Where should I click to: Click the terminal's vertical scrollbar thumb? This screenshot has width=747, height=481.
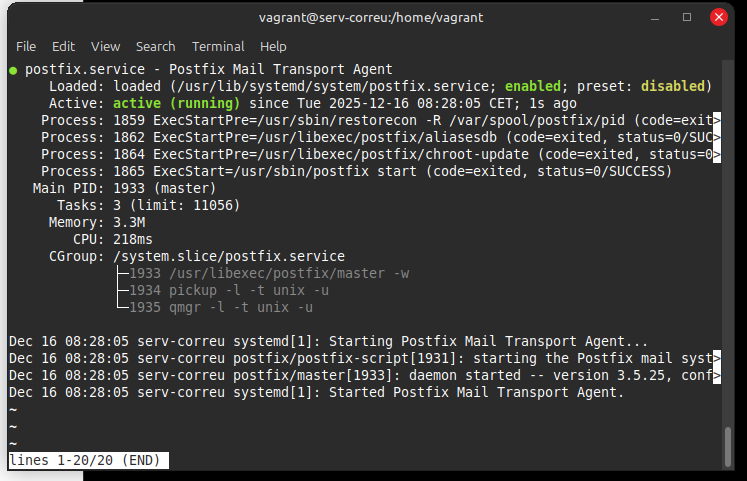point(728,443)
